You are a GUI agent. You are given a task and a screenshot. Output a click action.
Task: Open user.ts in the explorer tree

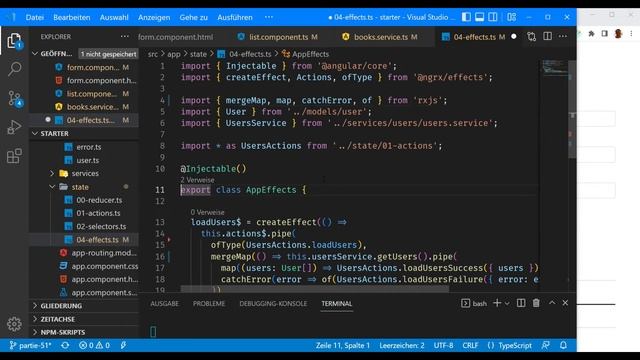pyautogui.click(x=88, y=160)
